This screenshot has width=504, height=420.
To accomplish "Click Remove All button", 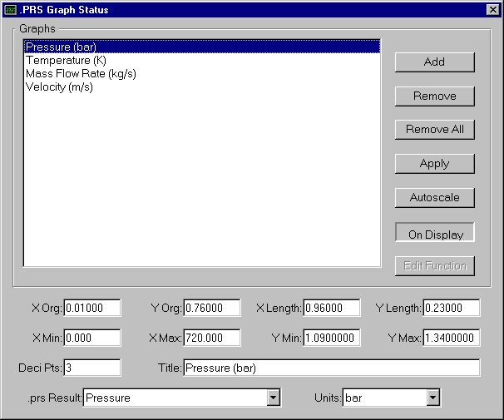I will (x=435, y=130).
